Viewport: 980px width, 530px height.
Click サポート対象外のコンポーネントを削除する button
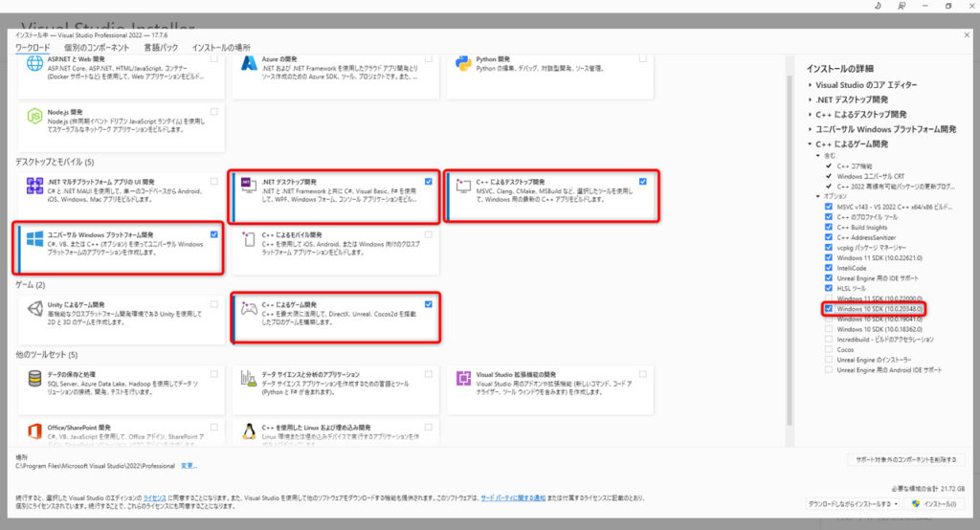pos(905,460)
